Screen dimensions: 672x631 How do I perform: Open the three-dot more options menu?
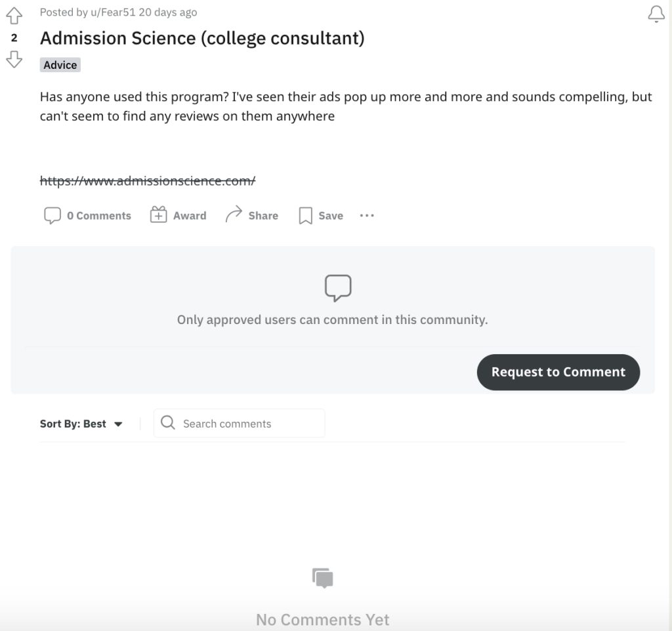[367, 216]
